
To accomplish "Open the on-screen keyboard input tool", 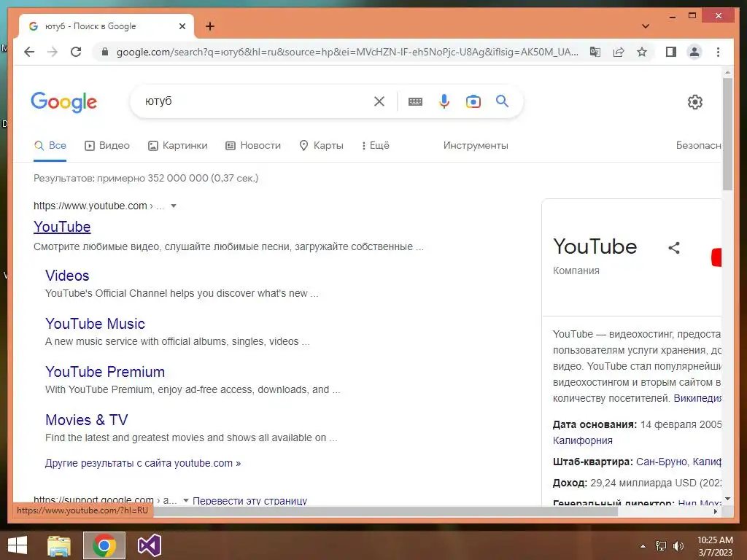I will [415, 101].
